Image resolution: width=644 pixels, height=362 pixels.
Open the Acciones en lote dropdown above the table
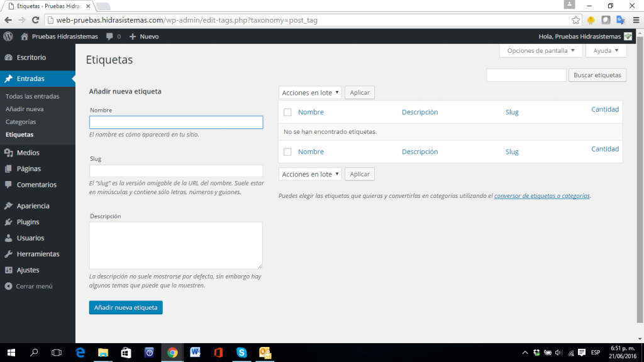[310, 92]
